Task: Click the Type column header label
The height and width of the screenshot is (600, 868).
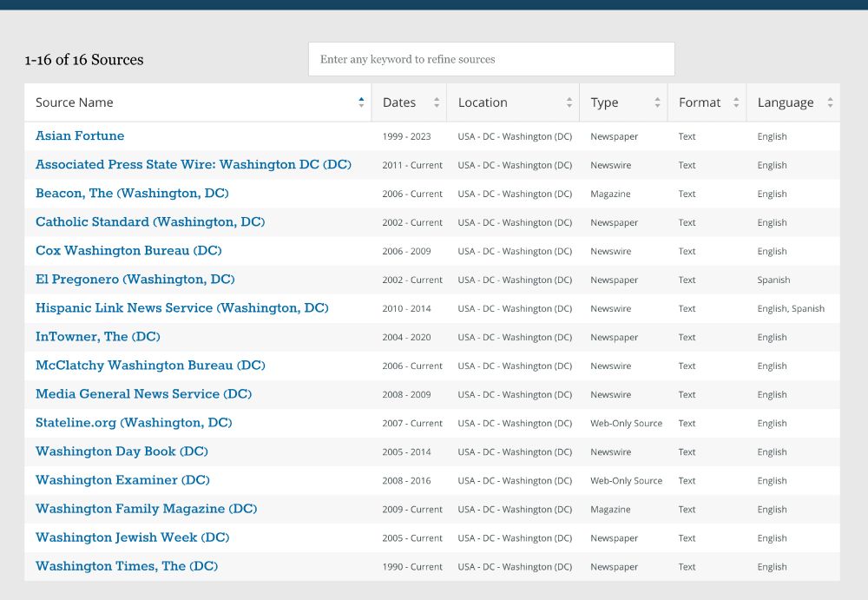Action: 604,102
